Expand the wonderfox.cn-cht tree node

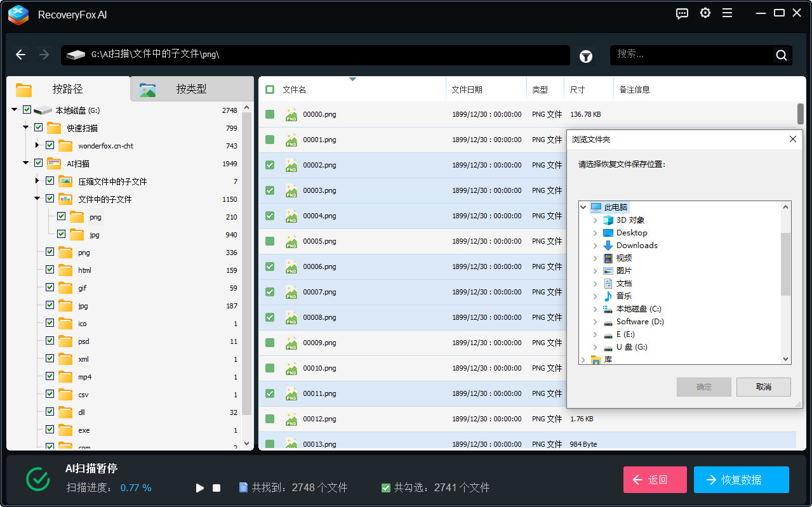click(37, 145)
